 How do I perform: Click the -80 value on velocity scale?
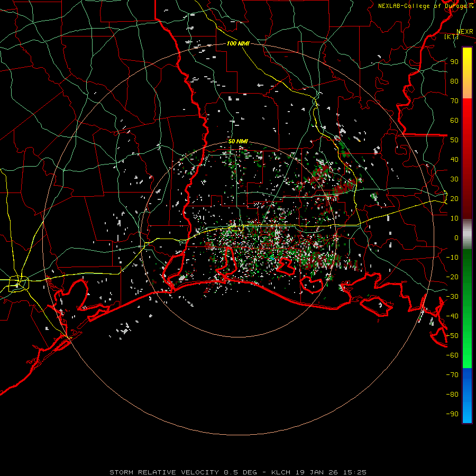(x=452, y=395)
